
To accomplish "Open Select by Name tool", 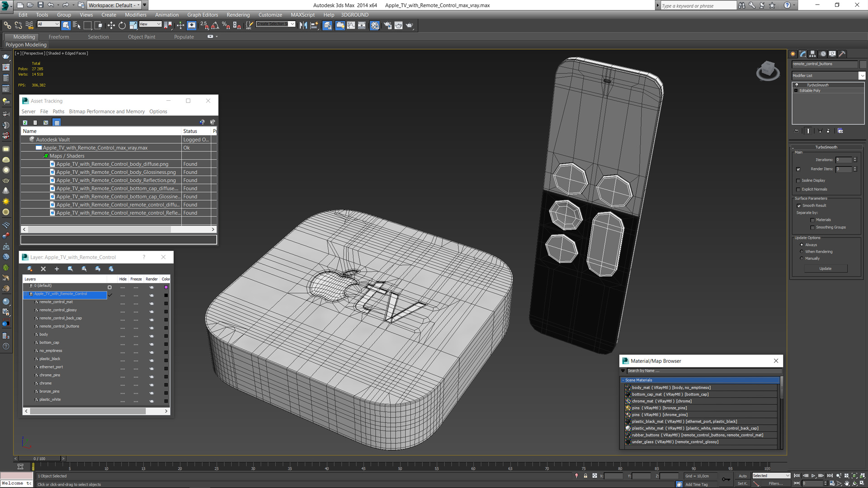I will [x=76, y=25].
